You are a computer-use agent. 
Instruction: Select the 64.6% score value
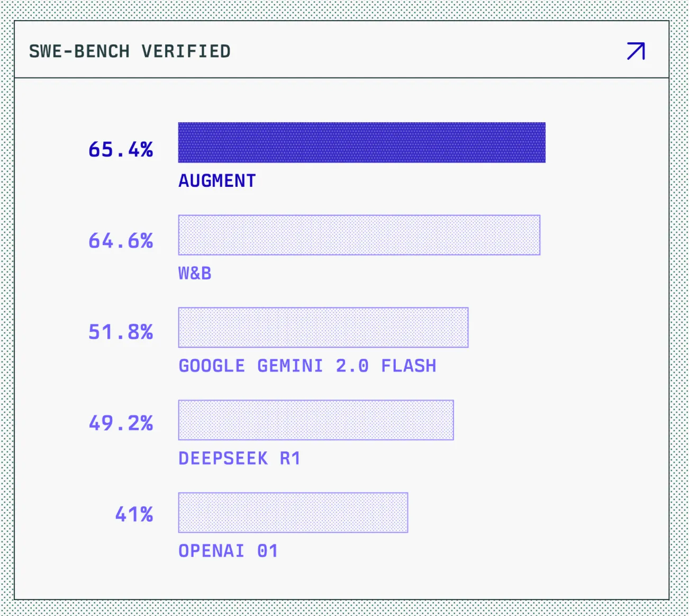coord(121,241)
